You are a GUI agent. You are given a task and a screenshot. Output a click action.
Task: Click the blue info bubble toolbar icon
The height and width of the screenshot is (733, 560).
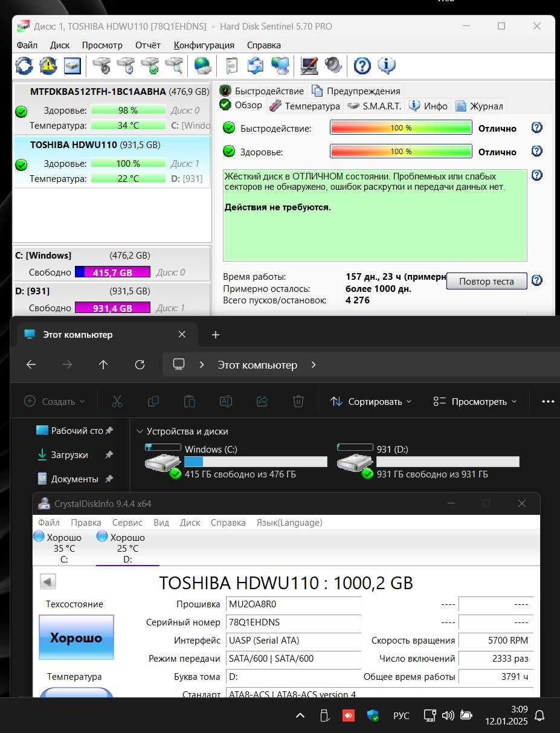point(387,65)
